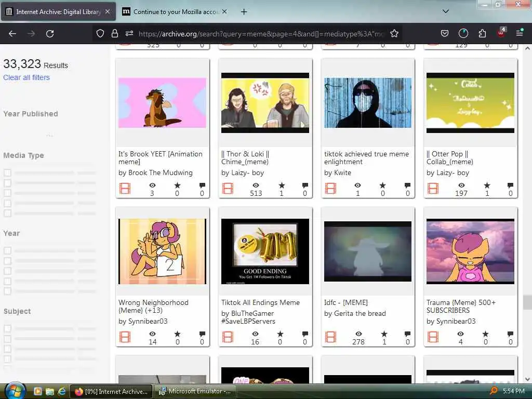Switch to Microsoft Emulator taskbar button
The width and height of the screenshot is (532, 399).
coord(195,391)
